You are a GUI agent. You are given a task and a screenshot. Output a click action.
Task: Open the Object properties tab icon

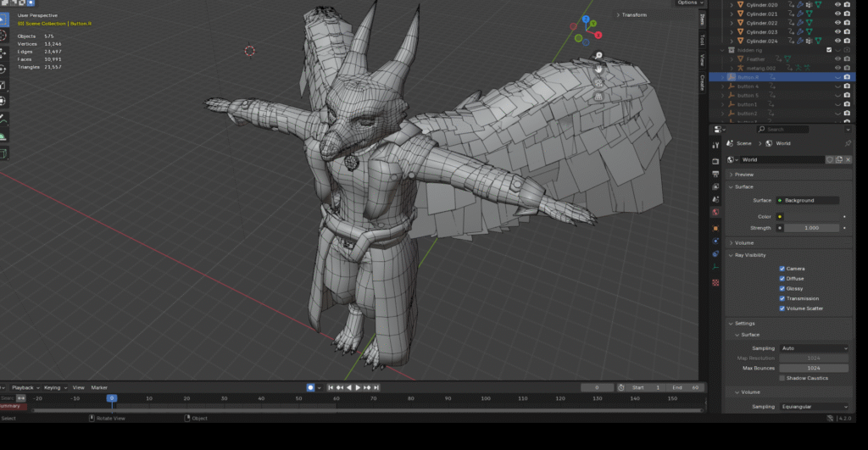[715, 228]
